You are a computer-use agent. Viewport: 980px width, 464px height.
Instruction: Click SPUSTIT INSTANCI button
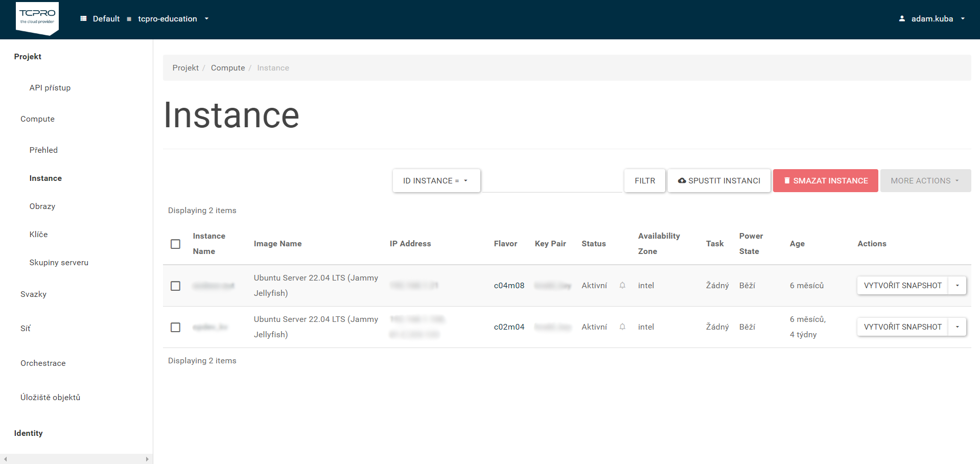(719, 180)
